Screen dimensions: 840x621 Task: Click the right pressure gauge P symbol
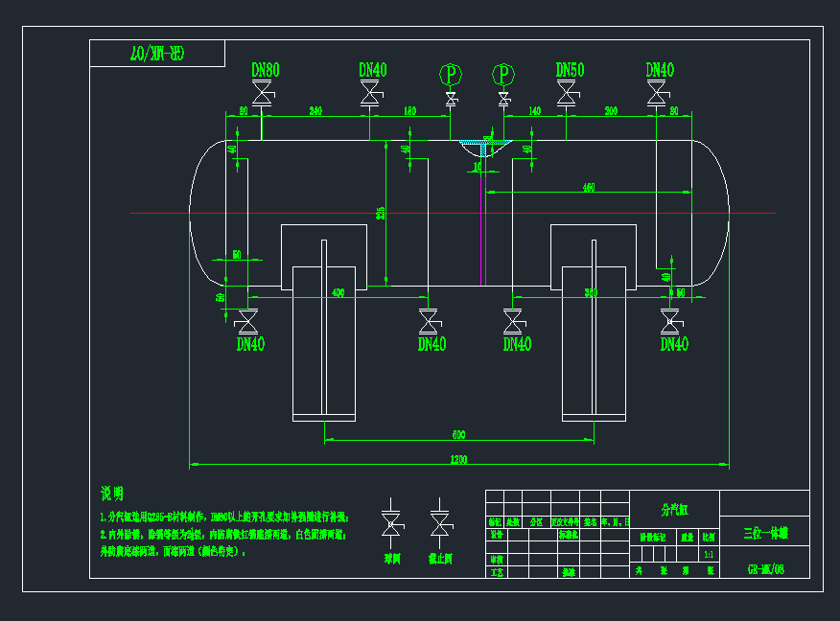pyautogui.click(x=503, y=74)
